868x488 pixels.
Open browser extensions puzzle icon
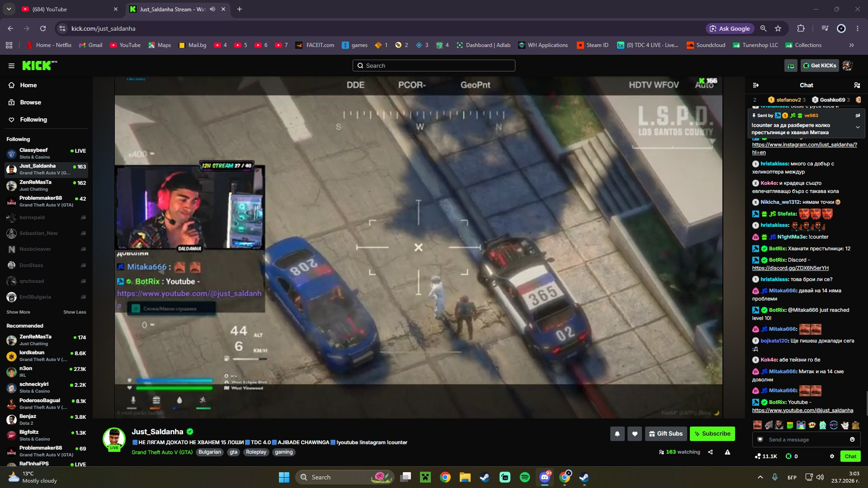801,28
